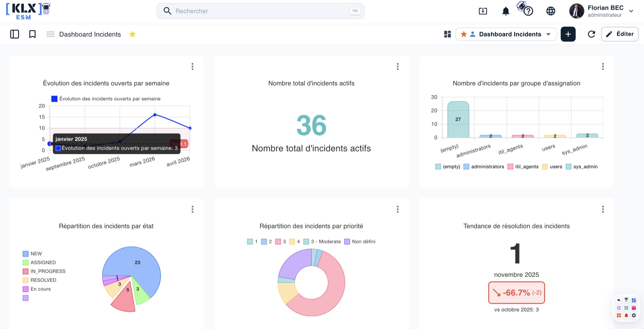This screenshot has width=644, height=329.
Task: Toggle the administrators legend entry
Action: pyautogui.click(x=484, y=167)
